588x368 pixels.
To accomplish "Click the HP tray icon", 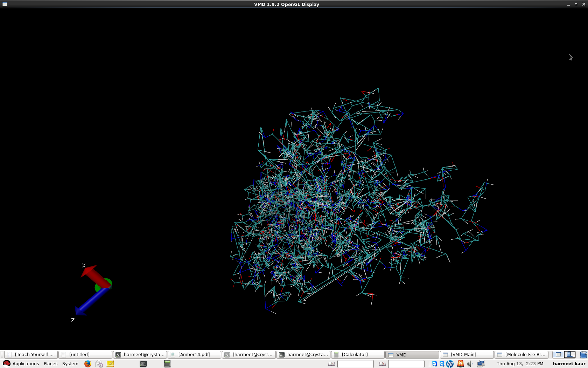I will [x=450, y=364].
